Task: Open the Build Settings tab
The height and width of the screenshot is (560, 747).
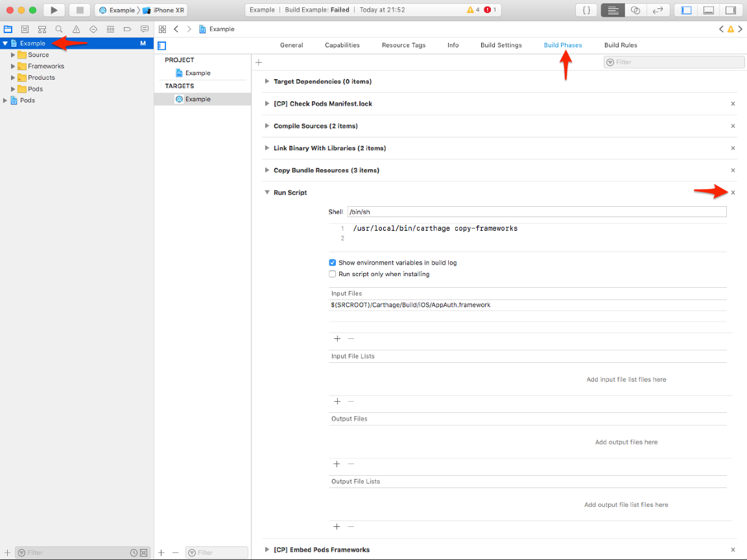Action: coord(501,45)
